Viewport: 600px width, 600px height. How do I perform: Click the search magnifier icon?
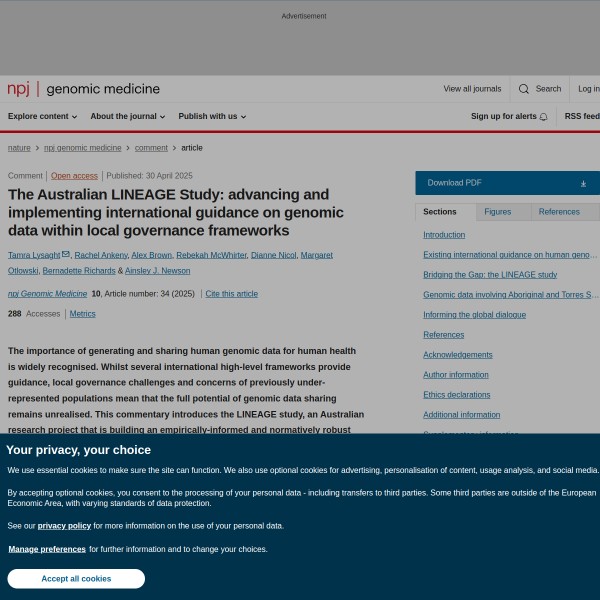(523, 89)
